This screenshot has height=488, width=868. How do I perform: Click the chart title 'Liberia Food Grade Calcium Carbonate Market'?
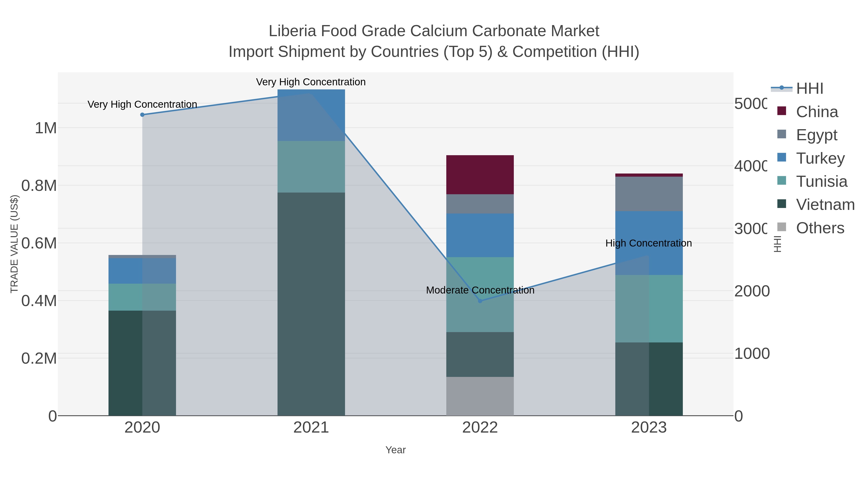(434, 31)
